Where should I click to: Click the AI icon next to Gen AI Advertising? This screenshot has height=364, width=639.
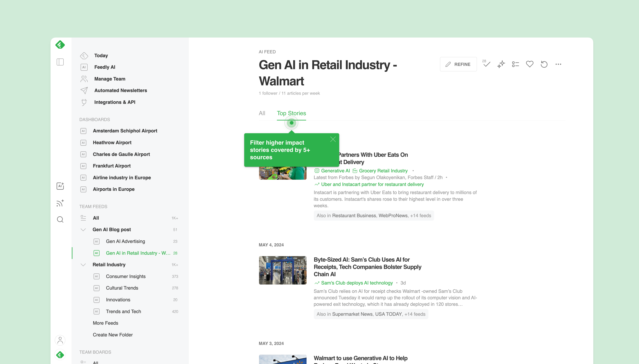click(97, 242)
